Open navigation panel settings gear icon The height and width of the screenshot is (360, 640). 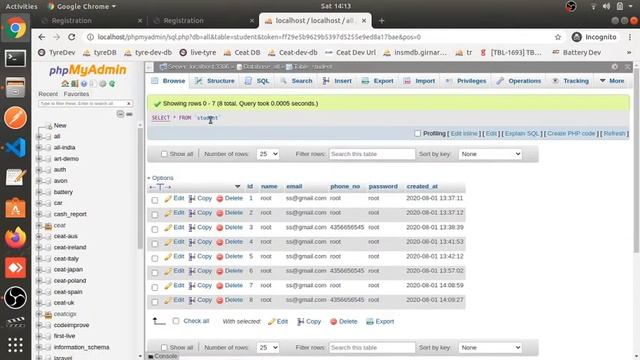tap(102, 84)
